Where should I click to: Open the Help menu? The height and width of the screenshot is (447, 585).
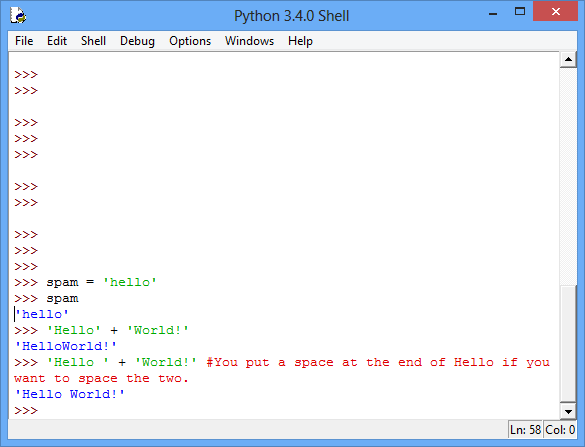pyautogui.click(x=300, y=41)
